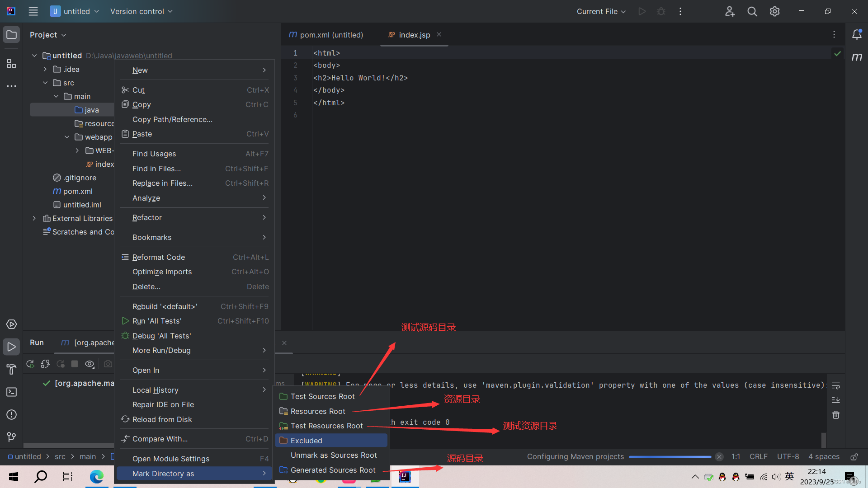This screenshot has width=868, height=488.
Task: Click 4 spaces indent setting
Action: (824, 457)
